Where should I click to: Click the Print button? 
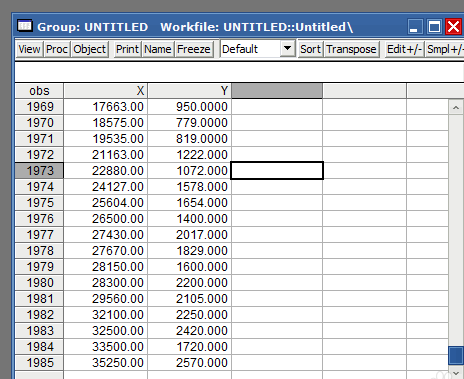click(x=127, y=49)
